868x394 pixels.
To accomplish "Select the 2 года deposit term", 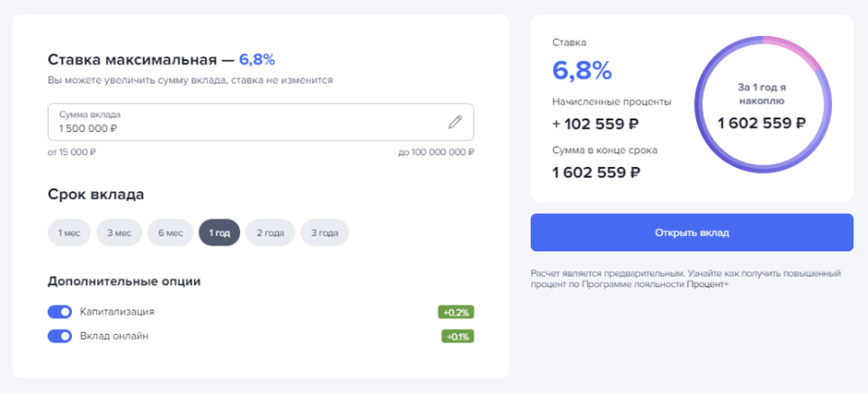I will [x=271, y=233].
